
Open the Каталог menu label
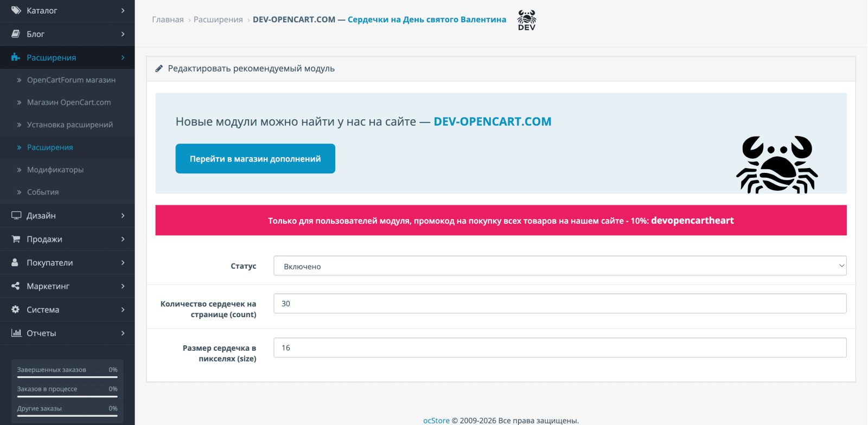click(42, 10)
